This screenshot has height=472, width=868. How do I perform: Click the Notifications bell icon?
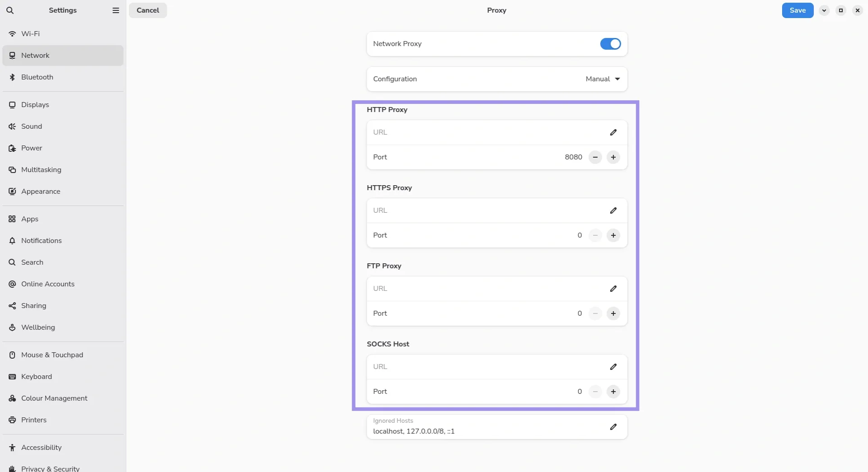pos(12,241)
